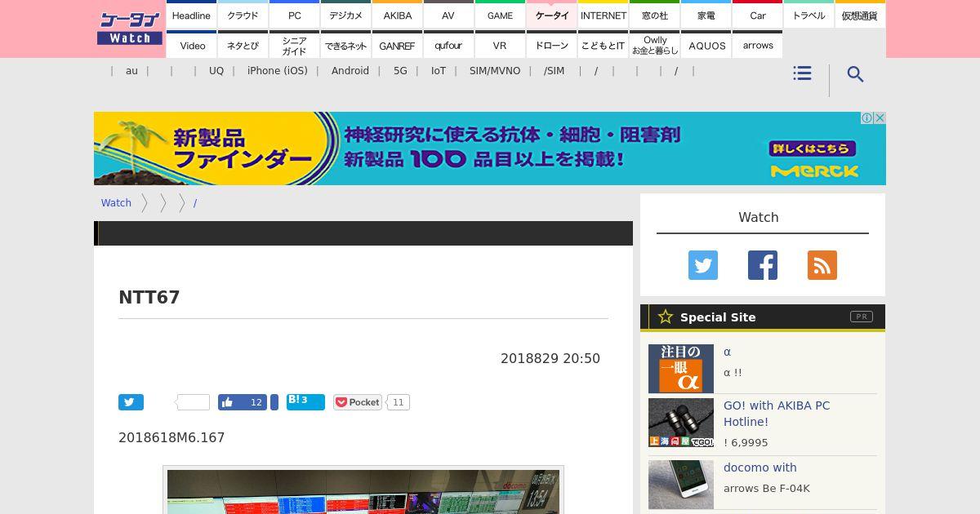Open the AQUOS tab
This screenshot has height=514, width=980.
click(706, 46)
